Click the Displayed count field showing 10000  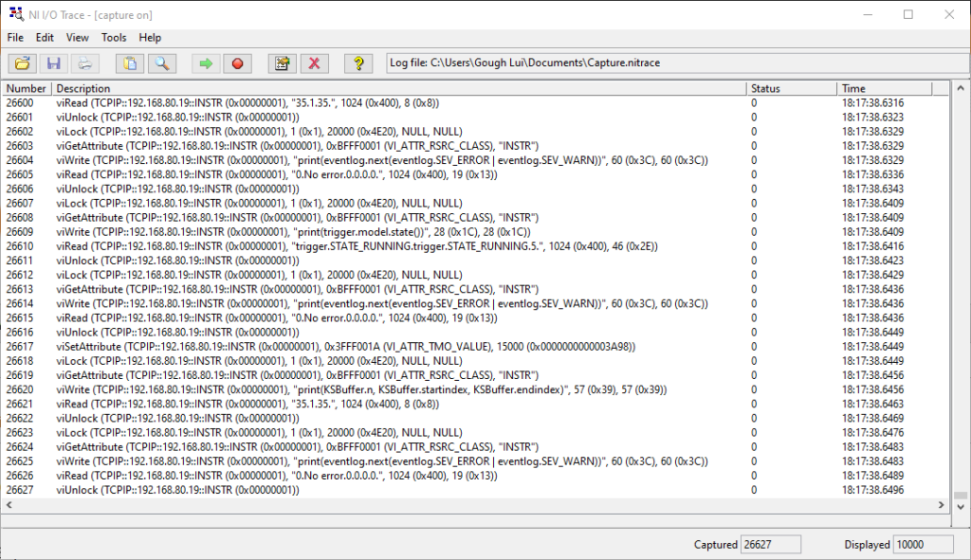(924, 545)
